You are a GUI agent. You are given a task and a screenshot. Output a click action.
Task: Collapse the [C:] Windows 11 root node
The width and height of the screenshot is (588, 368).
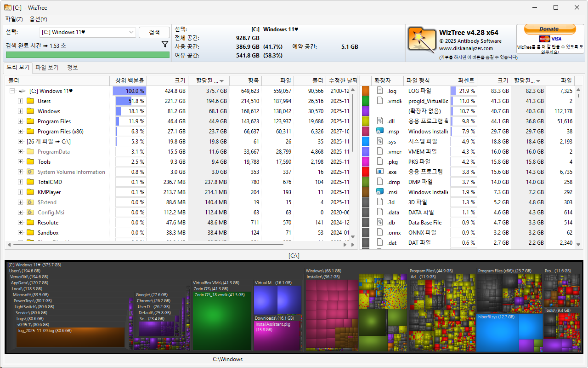point(12,91)
